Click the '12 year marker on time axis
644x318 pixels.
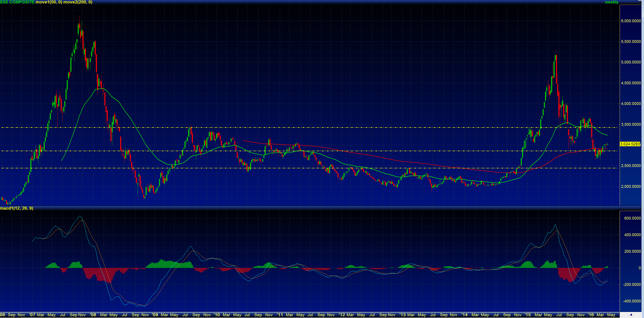coord(342,315)
